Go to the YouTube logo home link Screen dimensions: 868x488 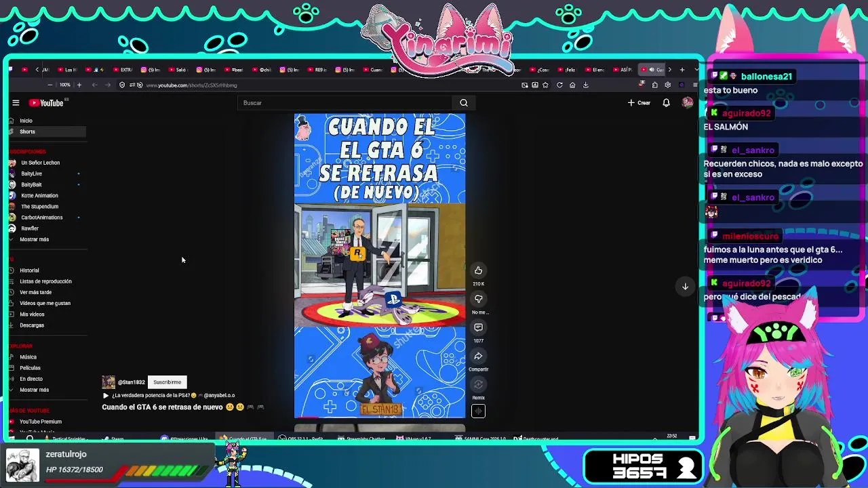[x=46, y=103]
